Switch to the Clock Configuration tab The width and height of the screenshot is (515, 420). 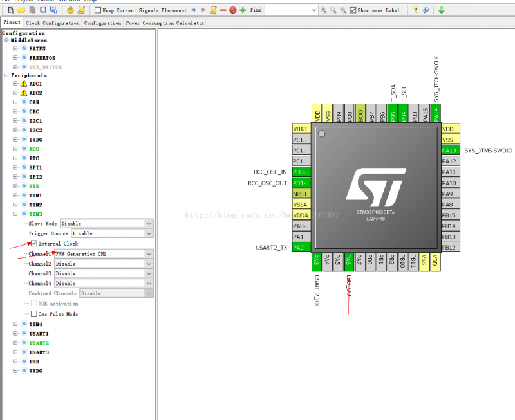pyautogui.click(x=53, y=23)
